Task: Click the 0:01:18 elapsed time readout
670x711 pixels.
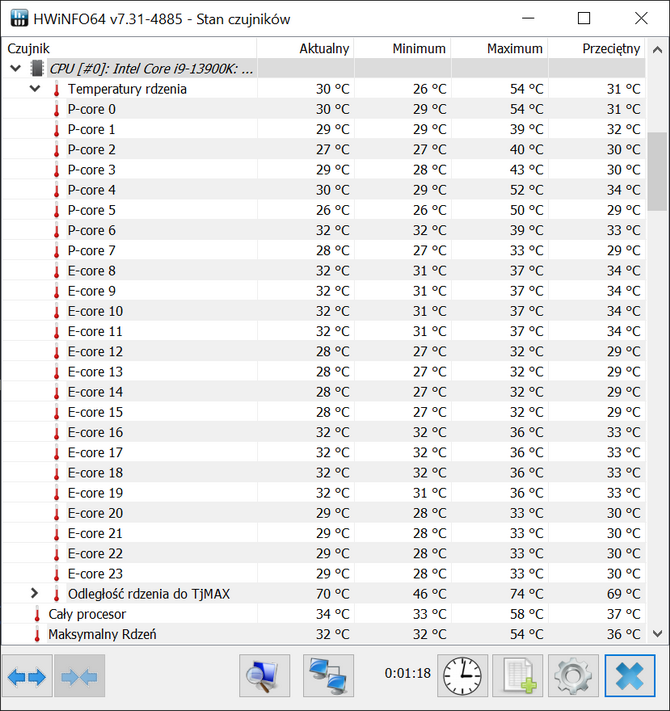Action: point(408,673)
